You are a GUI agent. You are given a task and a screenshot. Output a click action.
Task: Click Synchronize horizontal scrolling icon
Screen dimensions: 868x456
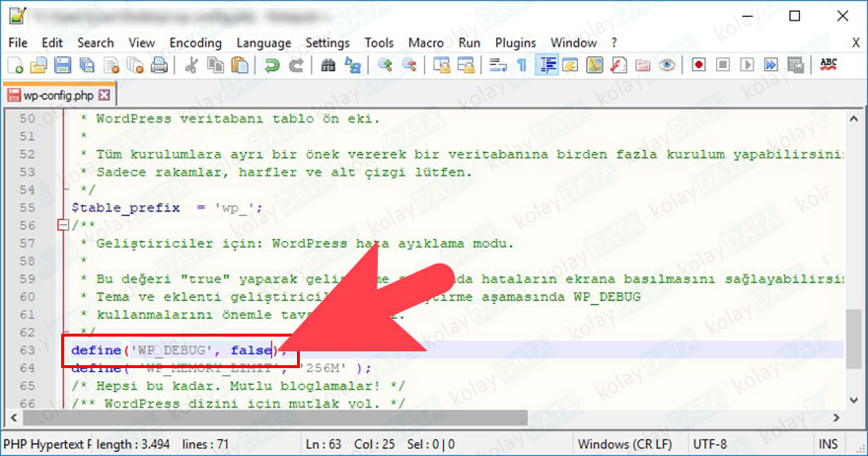pos(466,65)
